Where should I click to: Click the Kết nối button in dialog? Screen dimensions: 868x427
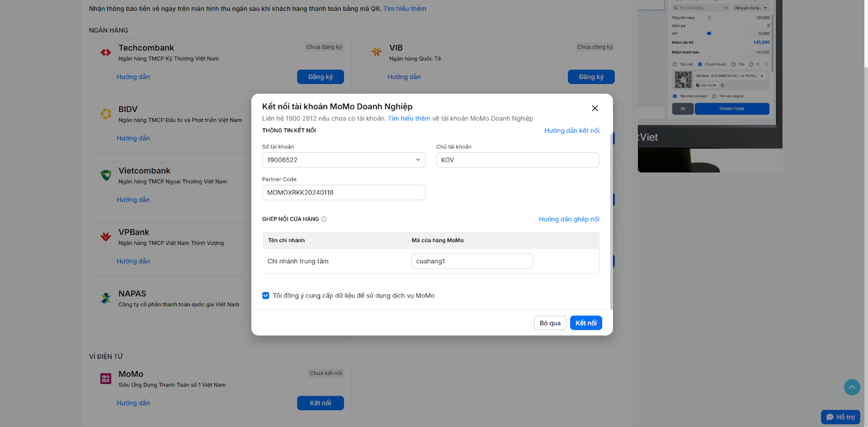point(586,323)
